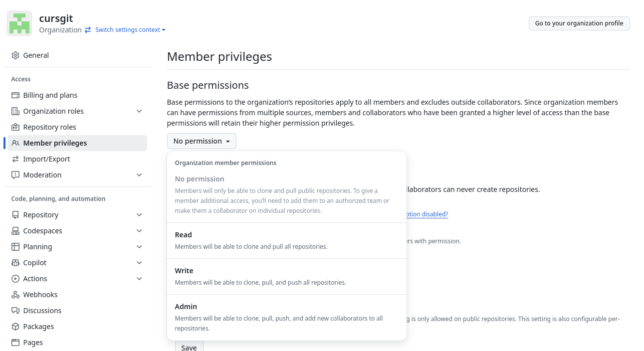Expand the Codespaces section chevron

point(139,231)
